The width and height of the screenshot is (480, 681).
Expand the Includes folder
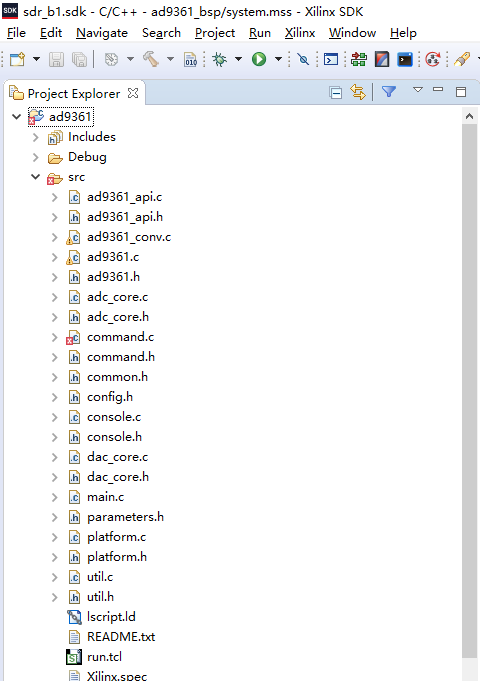tap(36, 137)
